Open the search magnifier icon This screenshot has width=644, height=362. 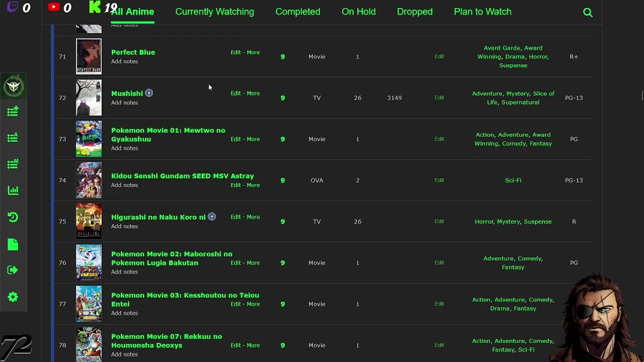[588, 13]
